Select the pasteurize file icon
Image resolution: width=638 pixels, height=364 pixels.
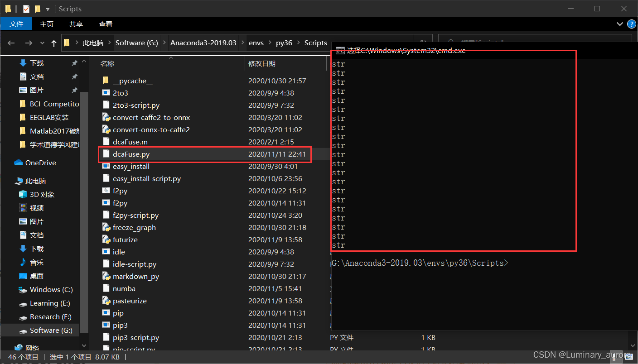[106, 301]
